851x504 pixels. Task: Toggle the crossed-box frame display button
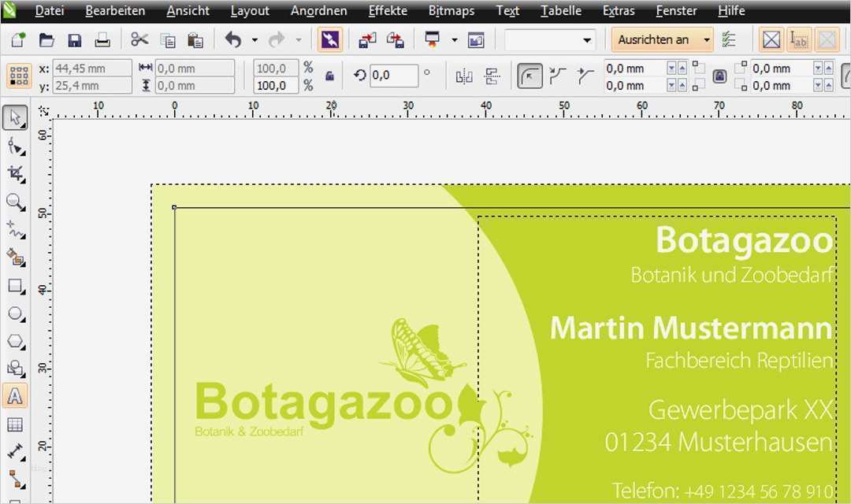tap(771, 39)
